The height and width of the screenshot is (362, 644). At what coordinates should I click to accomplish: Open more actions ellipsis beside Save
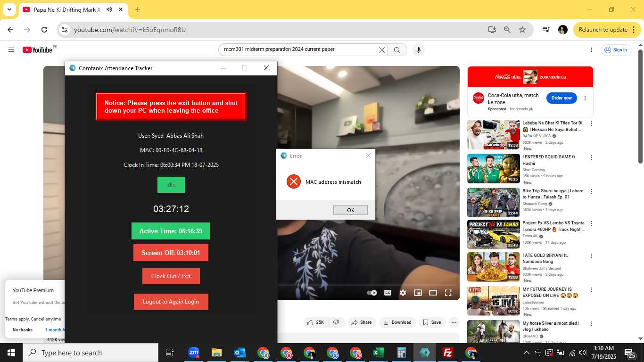454,322
